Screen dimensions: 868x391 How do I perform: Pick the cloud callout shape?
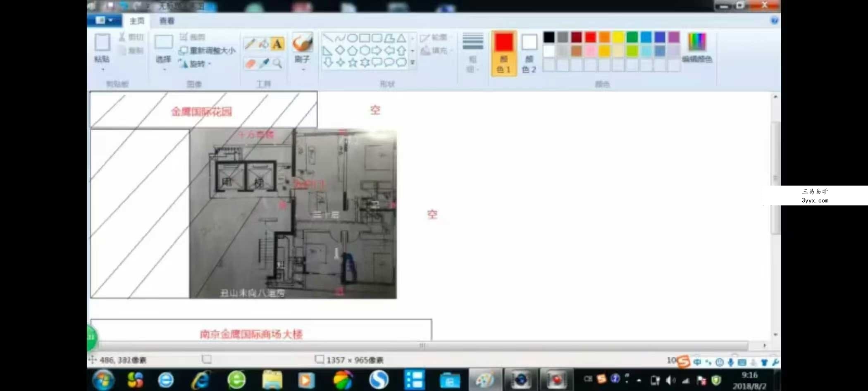click(x=401, y=62)
